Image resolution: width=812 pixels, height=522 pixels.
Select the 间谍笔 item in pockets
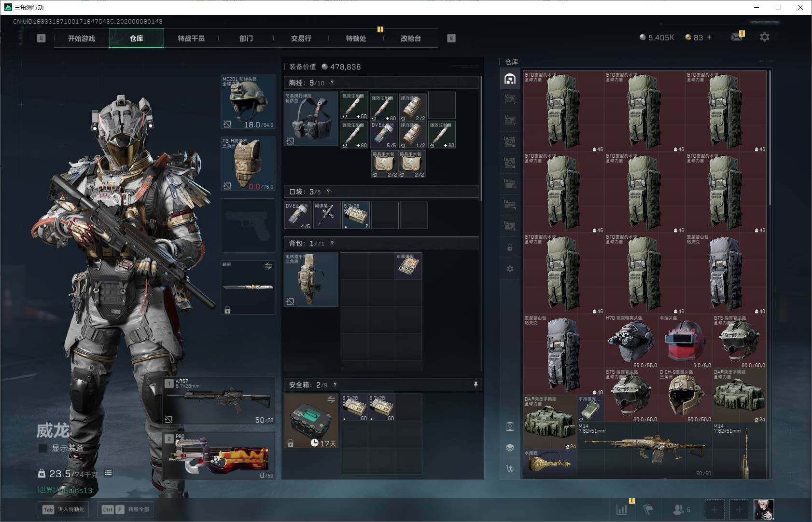pyautogui.click(x=327, y=215)
